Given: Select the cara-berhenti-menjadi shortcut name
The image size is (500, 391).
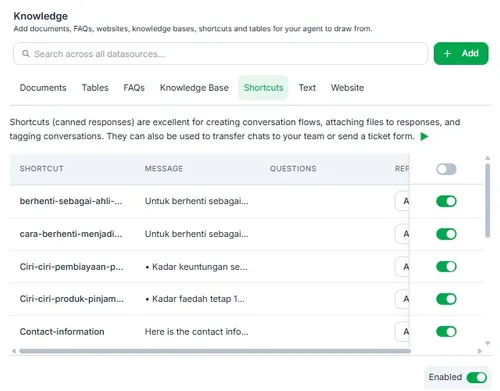Looking at the screenshot, I should (71, 234).
